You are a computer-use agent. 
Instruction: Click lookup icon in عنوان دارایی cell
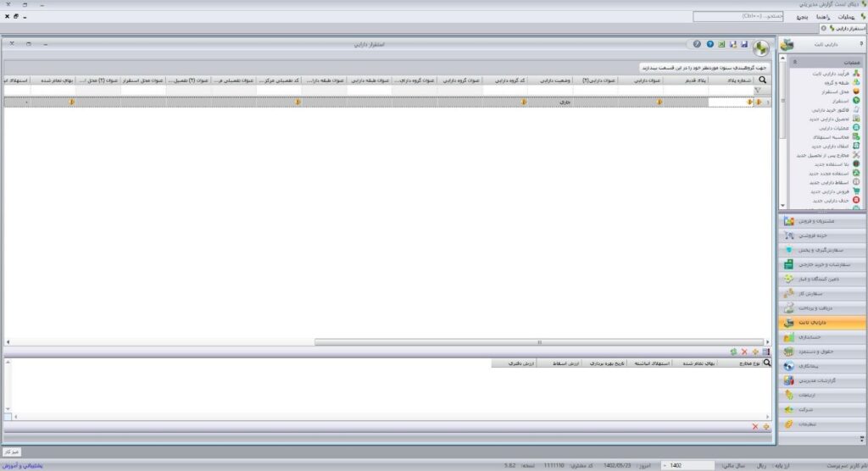[659, 103]
